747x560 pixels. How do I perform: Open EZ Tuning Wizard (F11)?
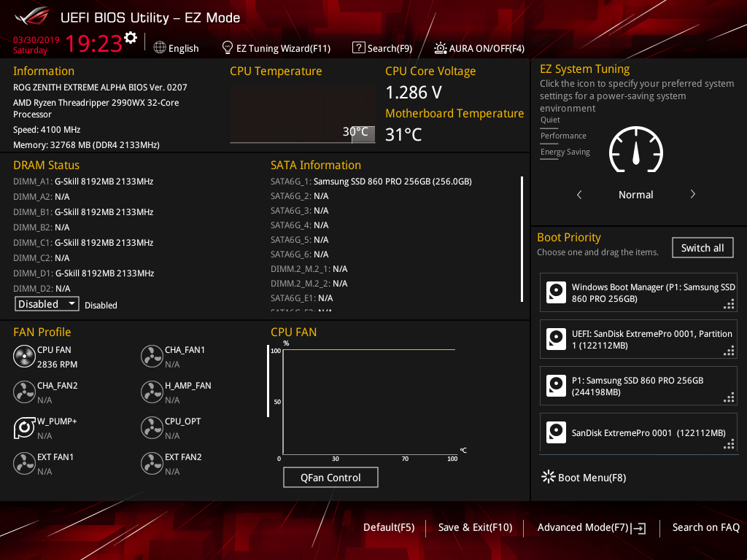click(x=276, y=48)
